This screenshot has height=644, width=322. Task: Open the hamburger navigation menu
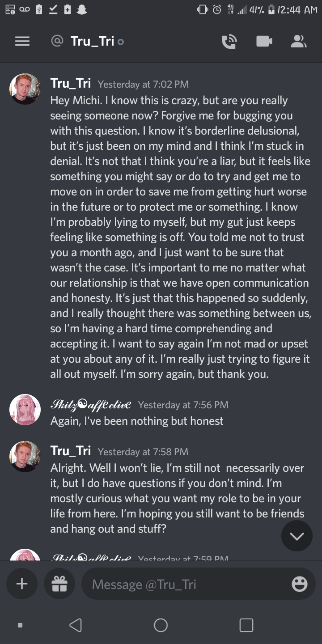point(22,42)
